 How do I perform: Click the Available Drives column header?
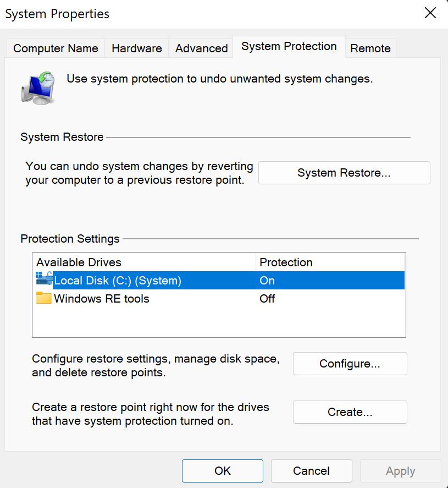click(x=79, y=262)
